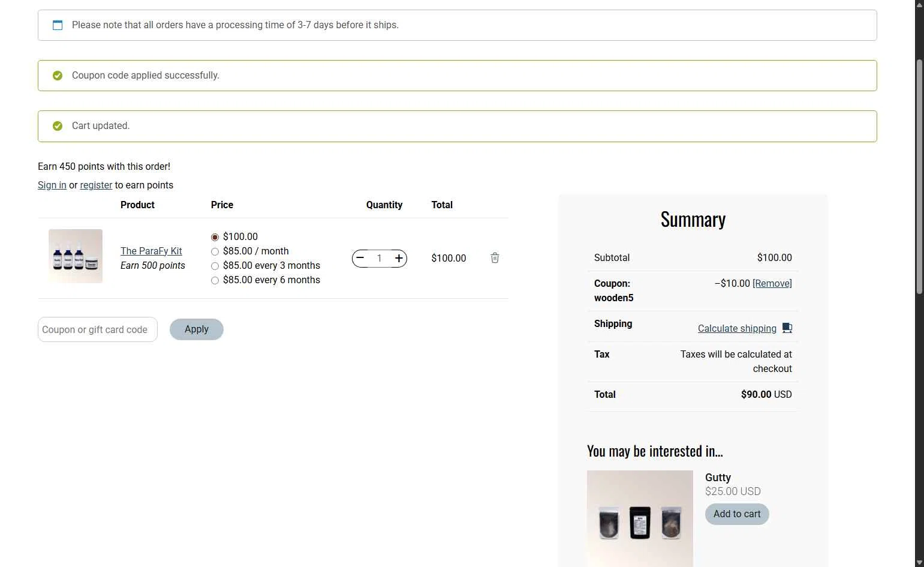The height and width of the screenshot is (567, 924).
Task: Click the scrollbar down arrow
Action: click(919, 563)
